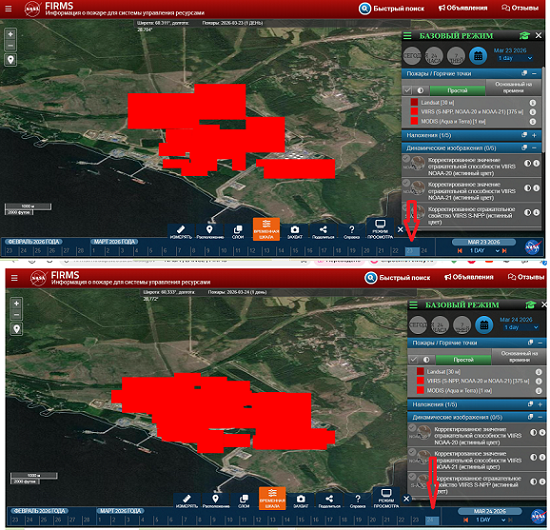Viewport: 550px width, 530px height.
Task: Collapse Динамические изображения (0/5) section, Mar 23 screenshot
Action: coord(534,148)
